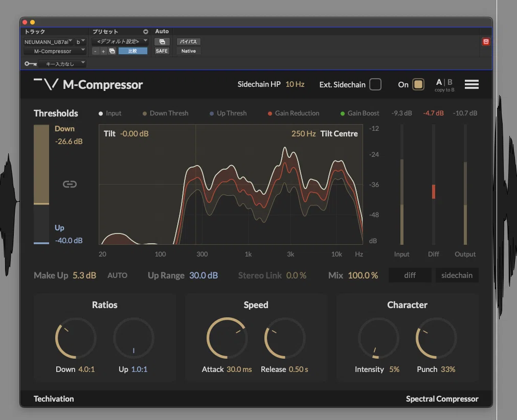
Task: Open the M-Compressor hamburger menu
Action: (471, 84)
